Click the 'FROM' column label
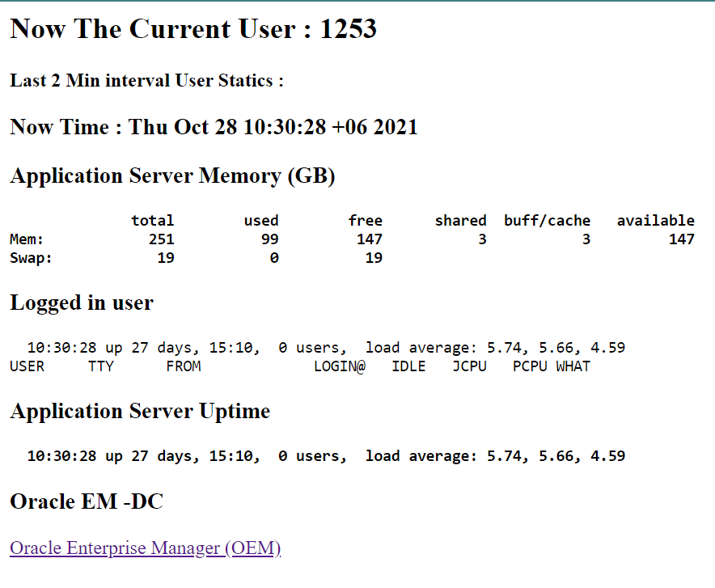This screenshot has width=715, height=588. click(184, 366)
